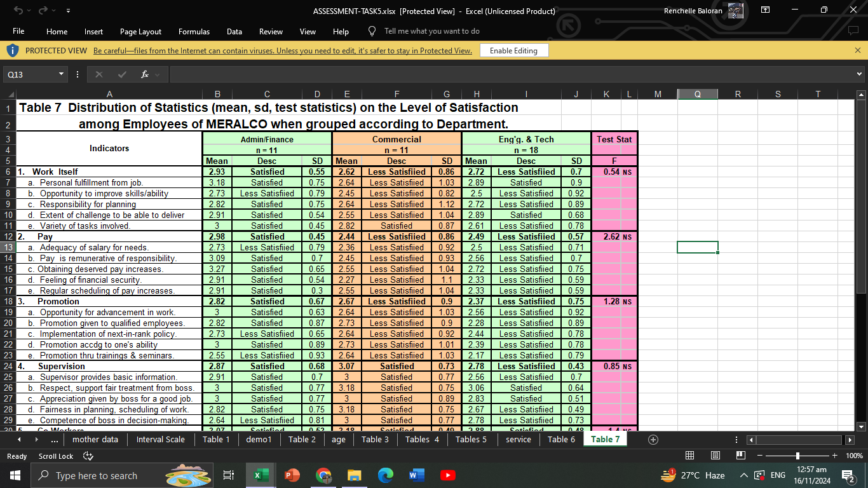Open the Home ribbon tab

[x=57, y=31]
